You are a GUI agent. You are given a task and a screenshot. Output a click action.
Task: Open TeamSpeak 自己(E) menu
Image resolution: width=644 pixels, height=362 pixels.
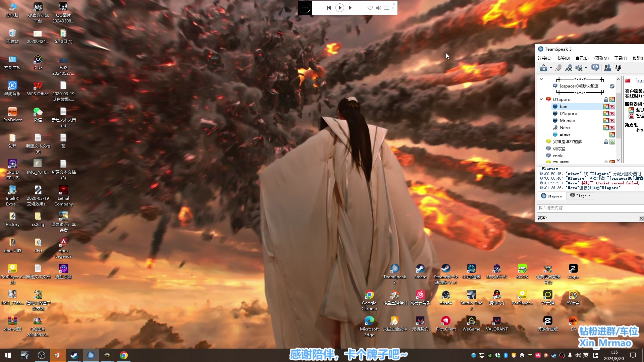tap(582, 58)
